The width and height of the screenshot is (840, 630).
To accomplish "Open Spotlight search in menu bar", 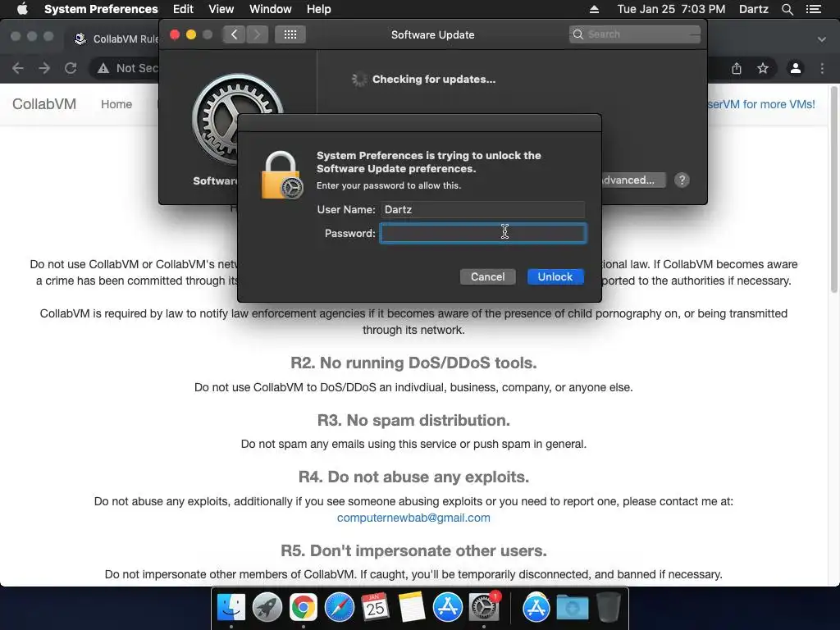I will pos(787,9).
